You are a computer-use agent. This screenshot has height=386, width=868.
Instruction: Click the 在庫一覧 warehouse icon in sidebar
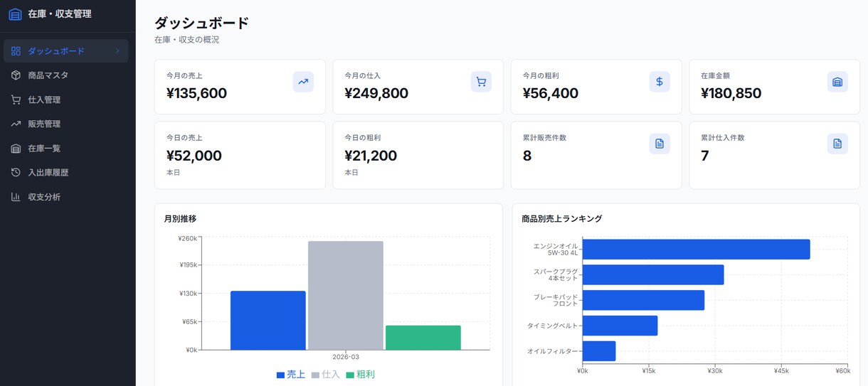coord(16,149)
